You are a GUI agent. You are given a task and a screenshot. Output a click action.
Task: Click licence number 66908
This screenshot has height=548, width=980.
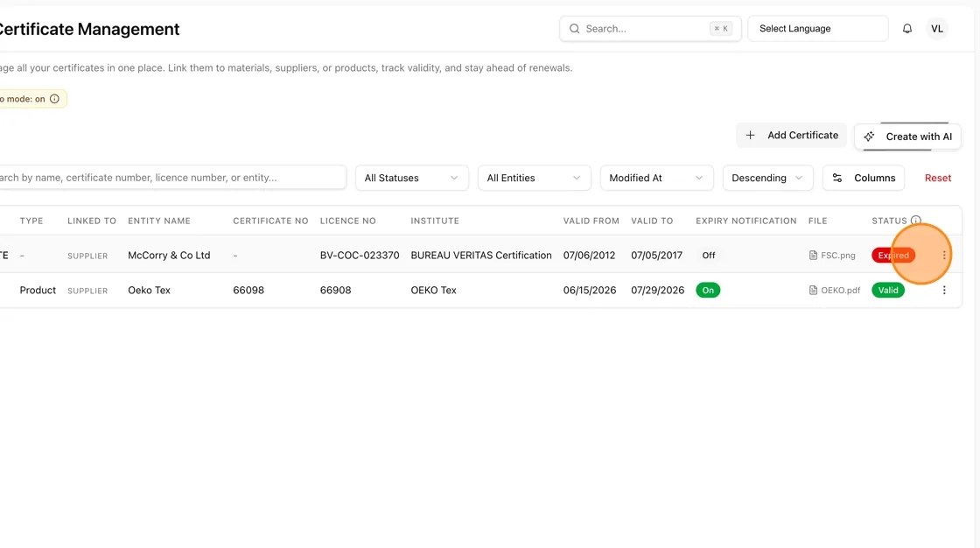coord(335,291)
